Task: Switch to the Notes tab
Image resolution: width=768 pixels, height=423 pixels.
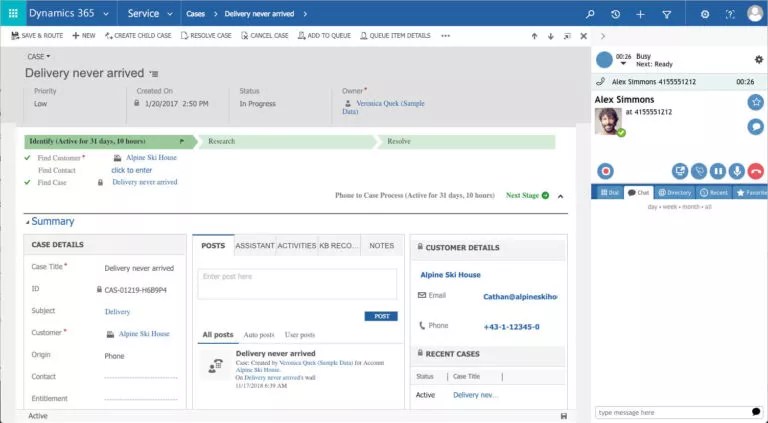Action: point(382,246)
